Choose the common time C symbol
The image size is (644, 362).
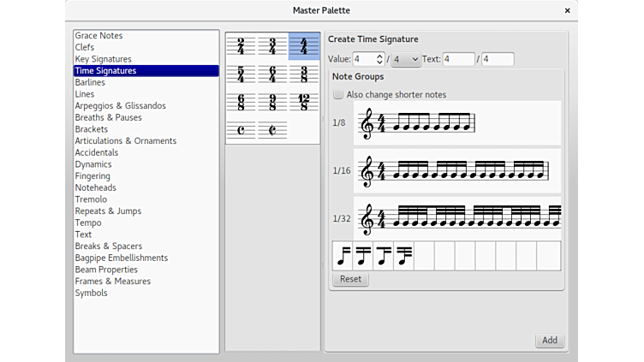point(241,130)
